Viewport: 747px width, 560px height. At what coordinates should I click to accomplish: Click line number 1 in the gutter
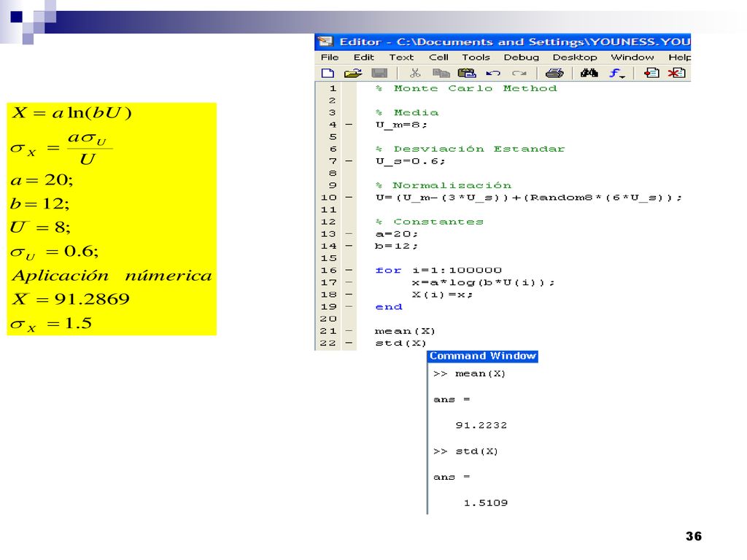click(x=333, y=88)
